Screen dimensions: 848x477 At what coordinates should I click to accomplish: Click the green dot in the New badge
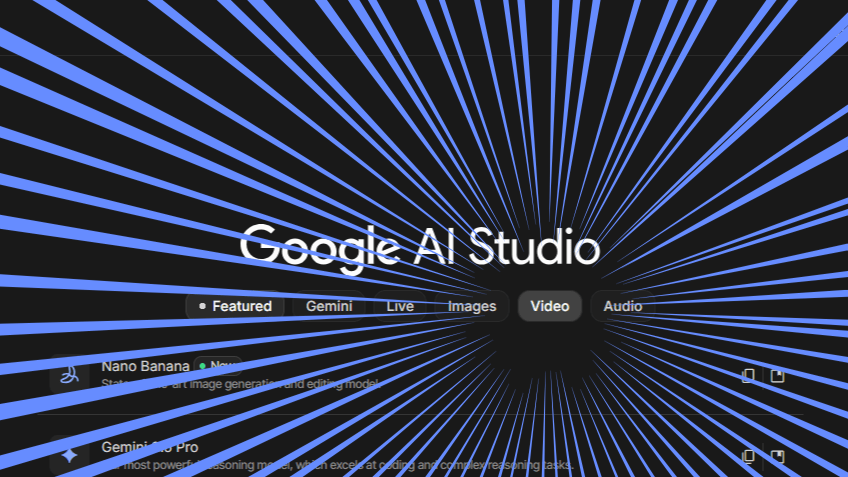(x=203, y=366)
